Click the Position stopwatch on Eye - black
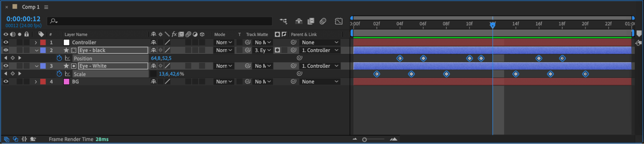 (59, 58)
